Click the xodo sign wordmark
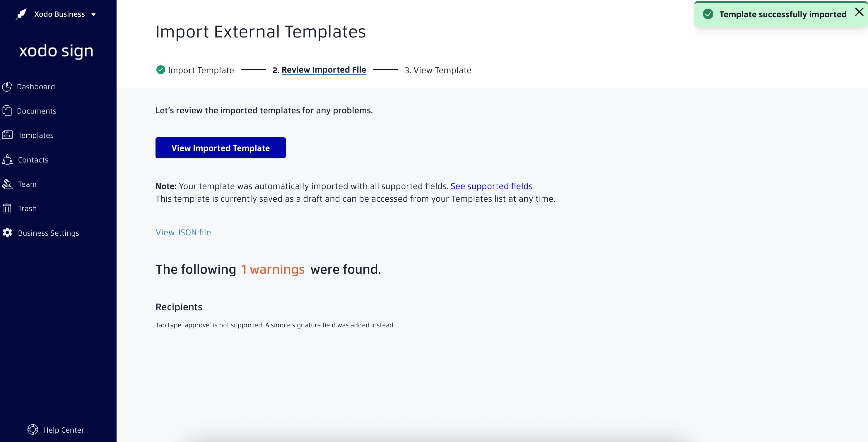The image size is (868, 442). [56, 51]
